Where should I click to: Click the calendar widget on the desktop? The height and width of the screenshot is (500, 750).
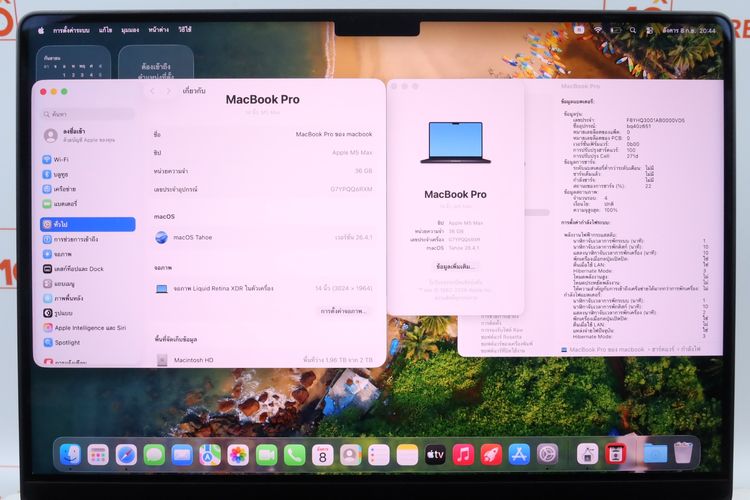(74, 63)
